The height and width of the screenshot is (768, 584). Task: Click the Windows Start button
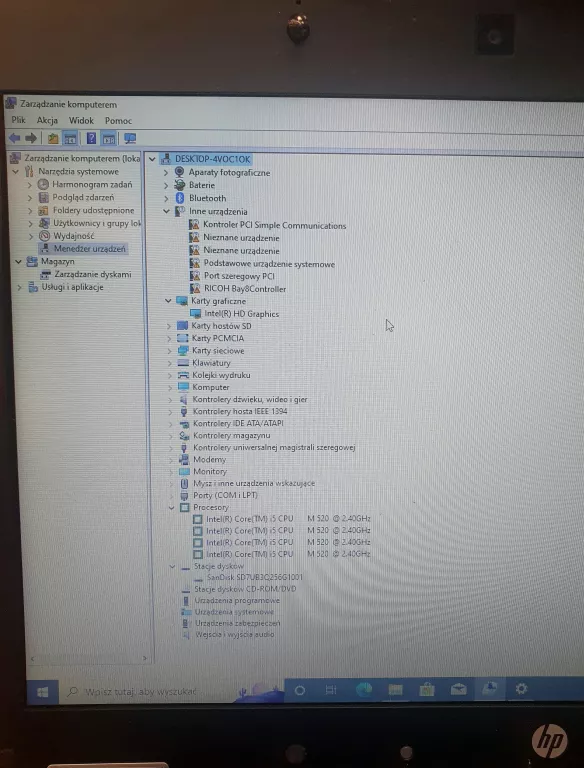[43, 692]
